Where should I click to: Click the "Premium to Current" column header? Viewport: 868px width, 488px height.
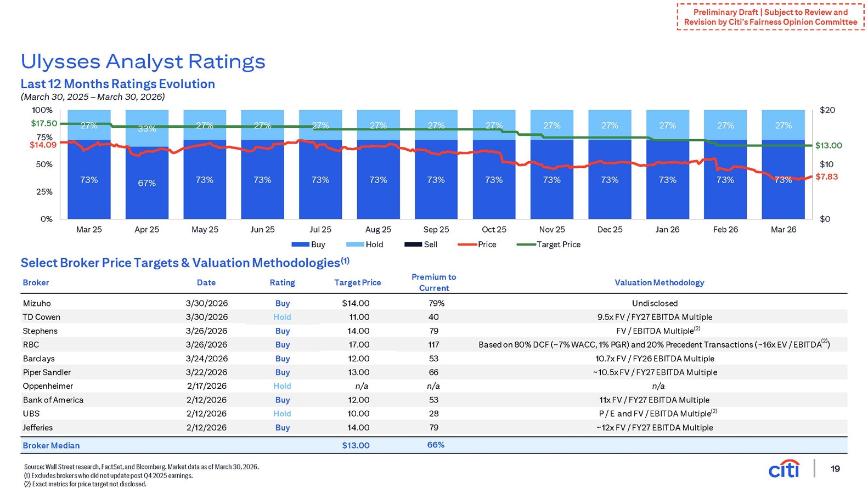coord(434,282)
